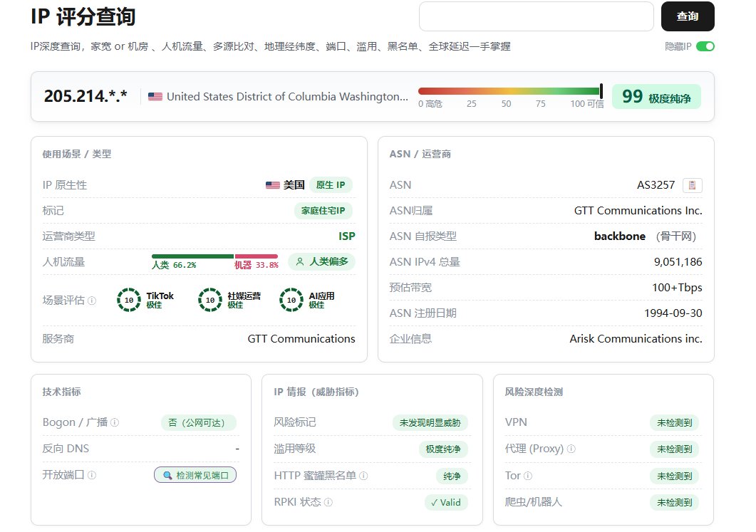Image resolution: width=756 pixels, height=532 pixels.
Task: Click the 风险深度检测 heading
Action: pyautogui.click(x=534, y=392)
